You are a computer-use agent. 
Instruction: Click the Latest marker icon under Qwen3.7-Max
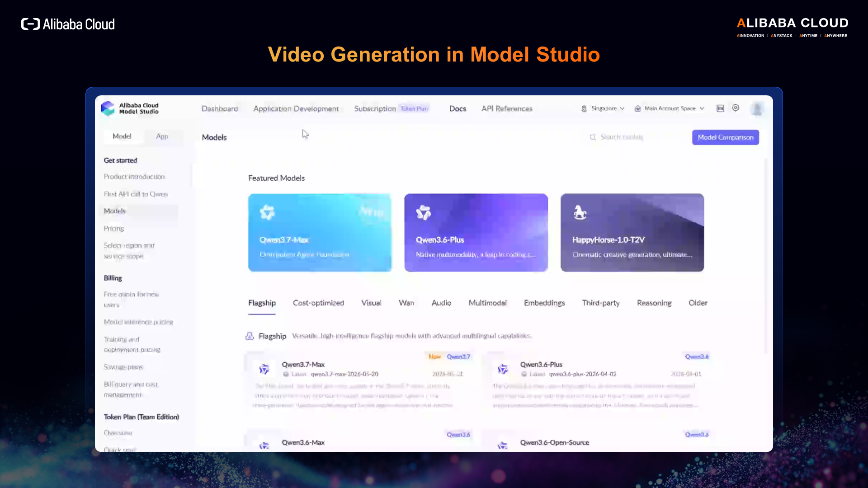(286, 374)
